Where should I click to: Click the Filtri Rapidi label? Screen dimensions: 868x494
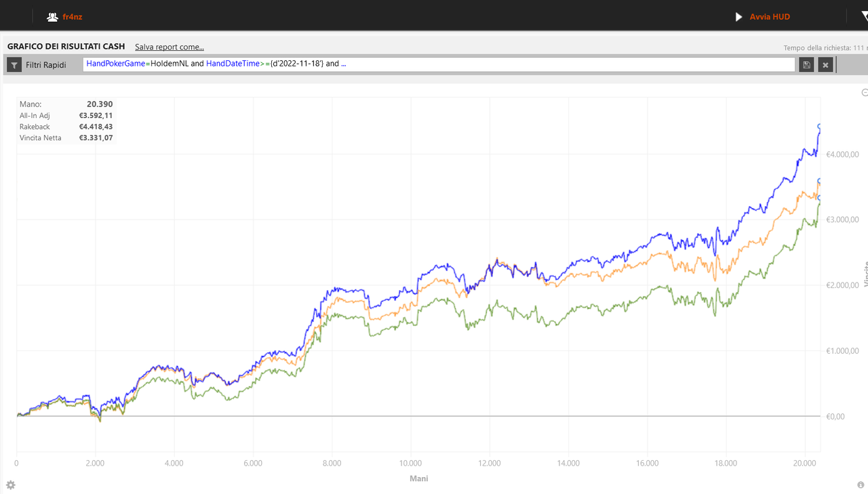pyautogui.click(x=46, y=64)
